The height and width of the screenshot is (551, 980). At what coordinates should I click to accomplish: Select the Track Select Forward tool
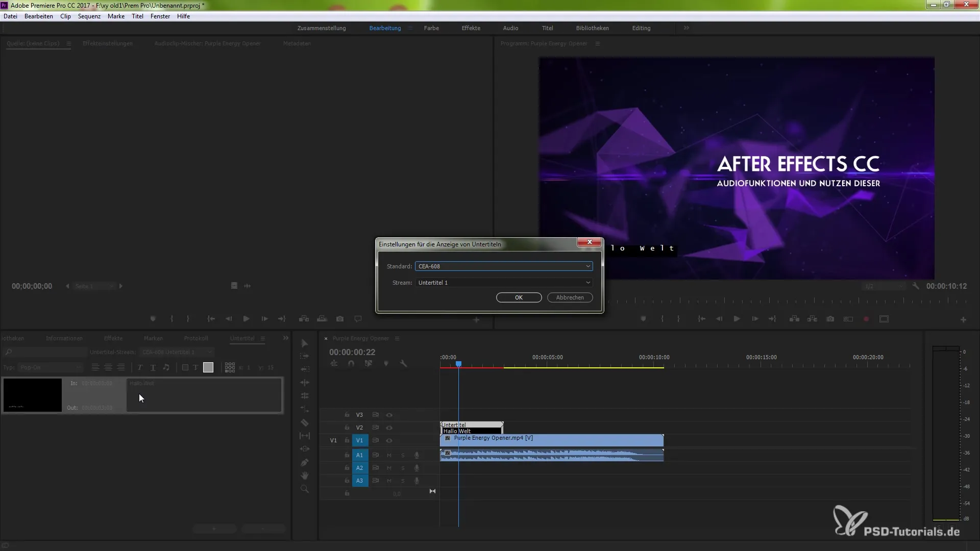pos(305,356)
